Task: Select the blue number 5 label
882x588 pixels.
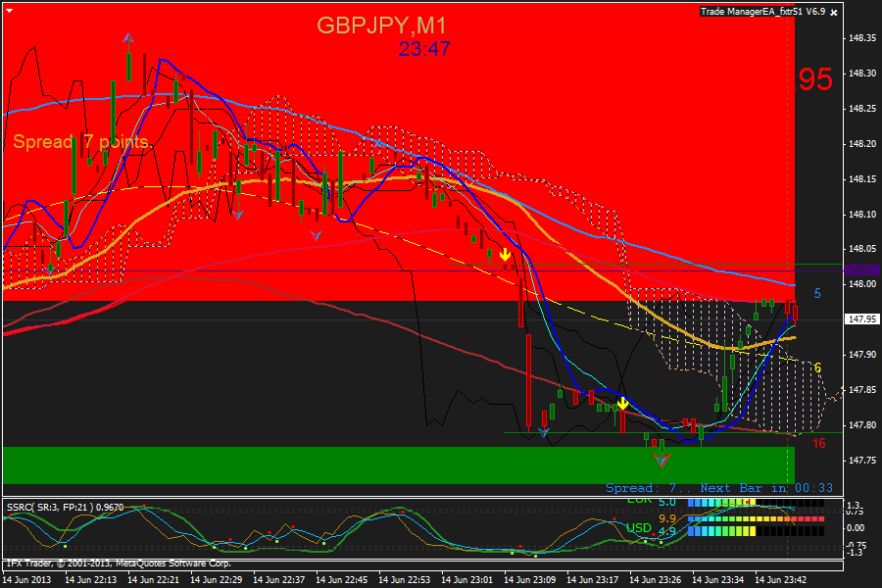Action: coord(817,293)
